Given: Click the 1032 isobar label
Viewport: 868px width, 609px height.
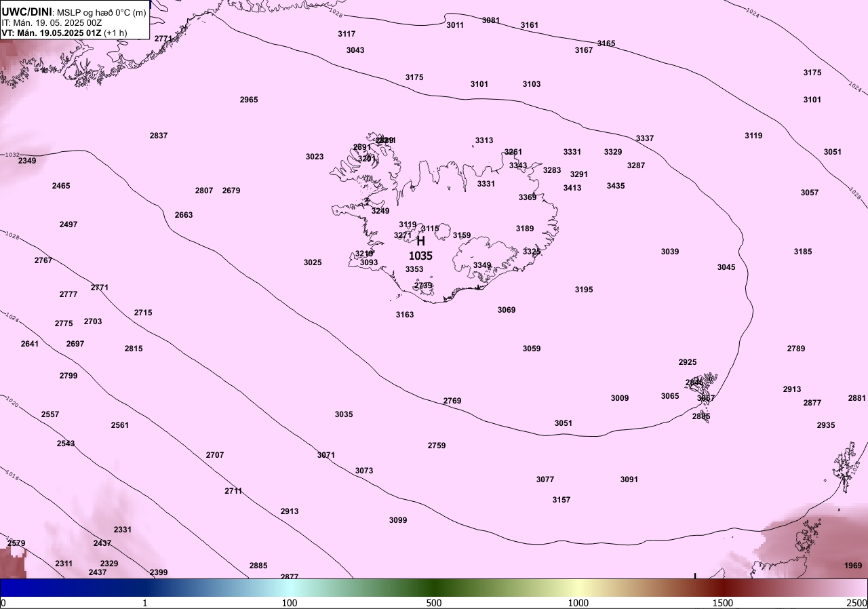Looking at the screenshot, I should (12, 155).
